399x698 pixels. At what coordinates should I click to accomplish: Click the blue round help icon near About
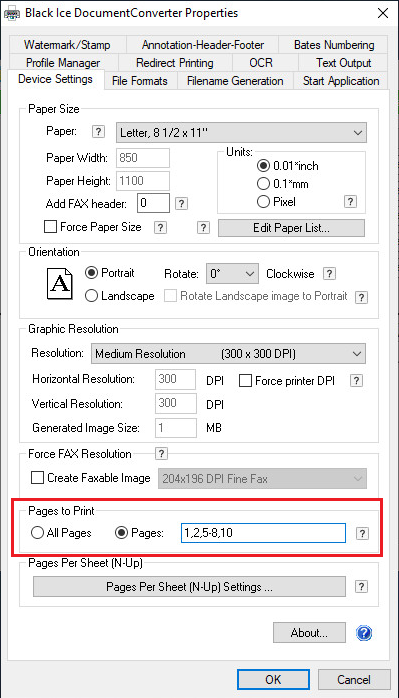[364, 633]
